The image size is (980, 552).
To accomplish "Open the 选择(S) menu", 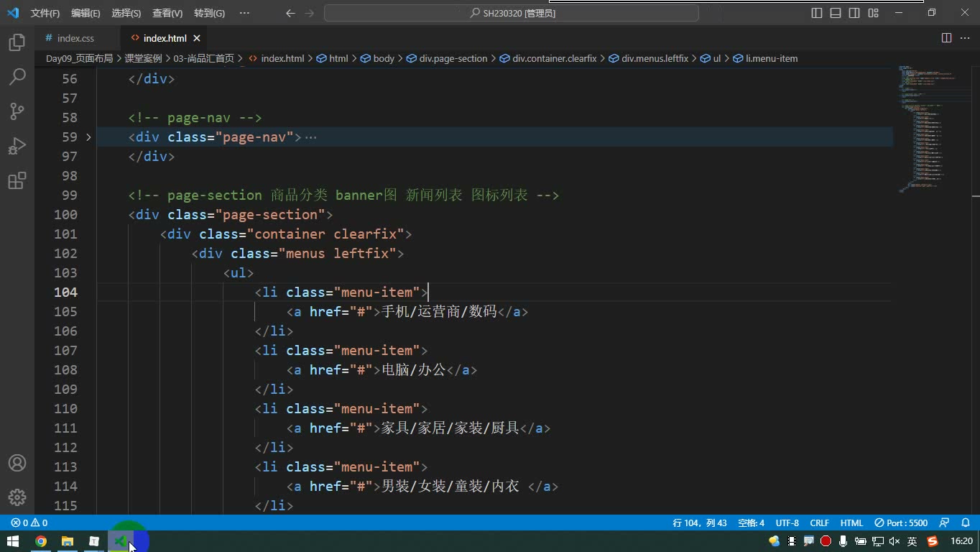I will click(x=126, y=13).
